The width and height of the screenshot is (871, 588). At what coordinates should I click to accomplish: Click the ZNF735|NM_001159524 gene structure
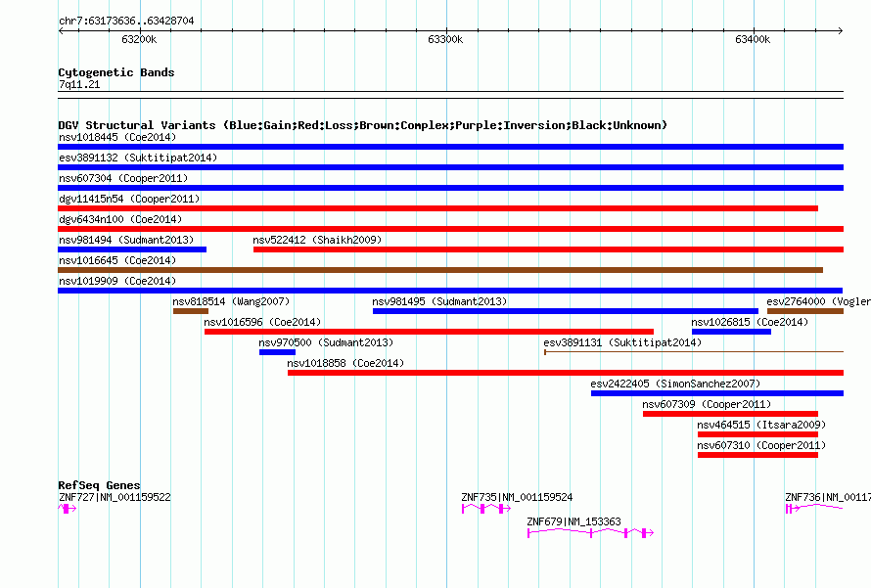pyautogui.click(x=486, y=509)
